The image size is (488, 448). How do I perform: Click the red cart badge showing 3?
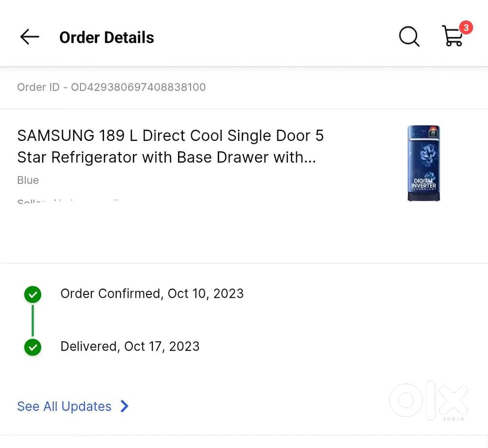[x=466, y=28]
